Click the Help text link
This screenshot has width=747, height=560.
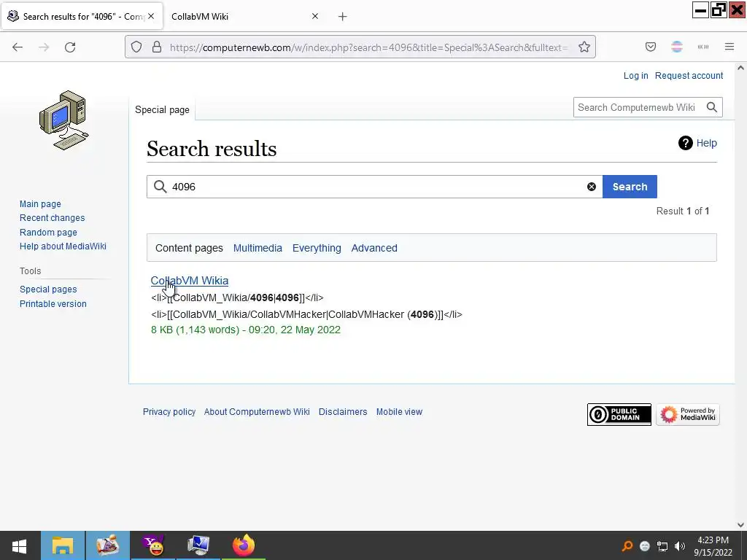(x=706, y=143)
